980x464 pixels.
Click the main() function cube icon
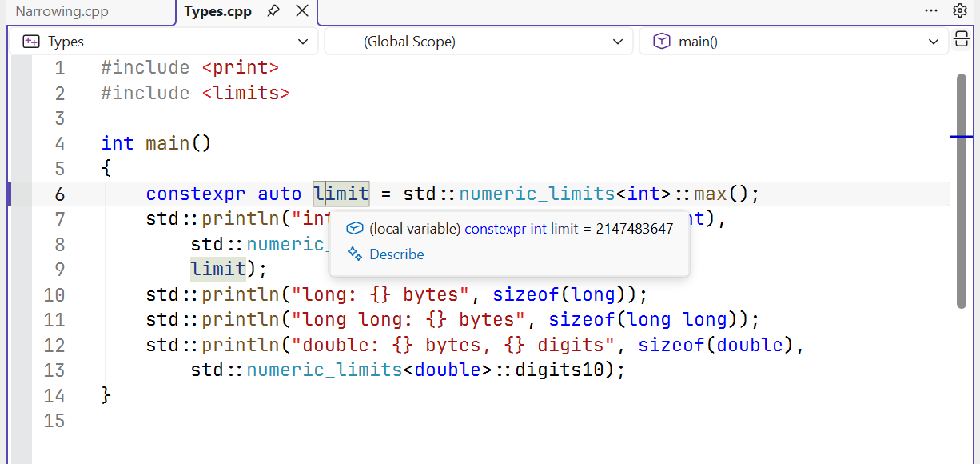[x=661, y=42]
